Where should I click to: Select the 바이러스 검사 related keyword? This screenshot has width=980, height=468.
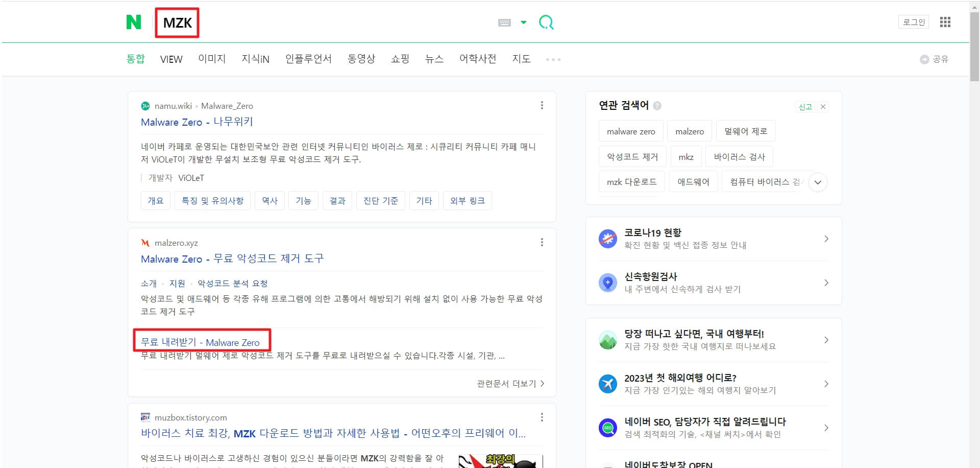point(739,156)
